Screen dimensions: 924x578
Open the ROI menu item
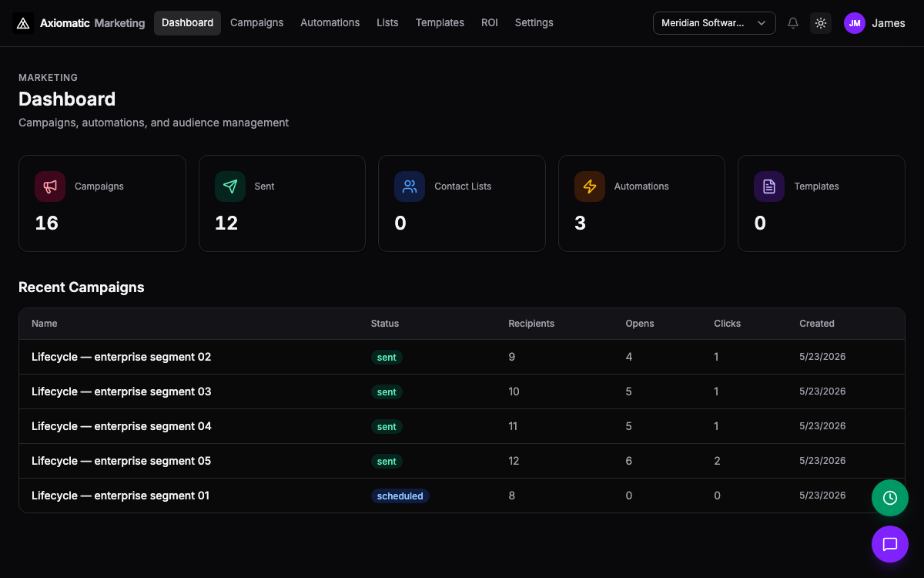(490, 23)
